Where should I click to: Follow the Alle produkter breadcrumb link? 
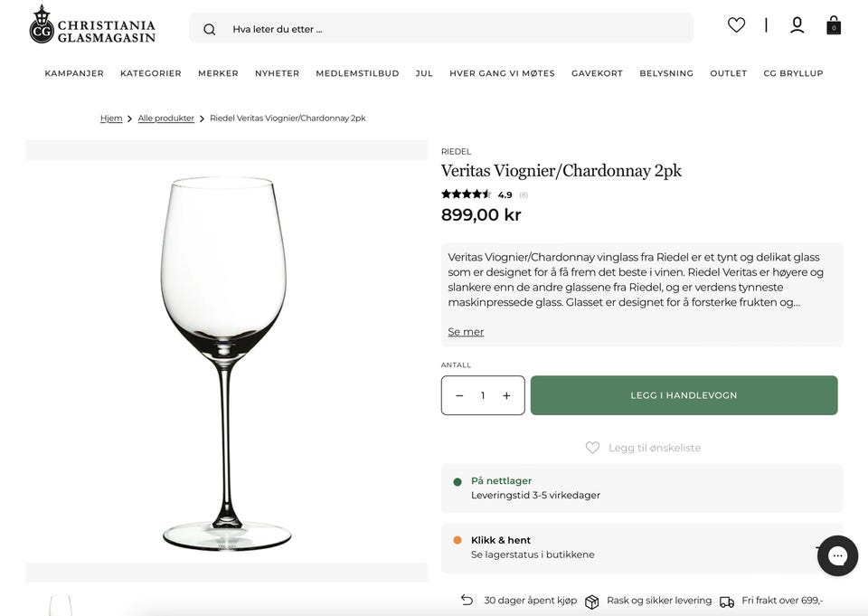click(x=165, y=118)
